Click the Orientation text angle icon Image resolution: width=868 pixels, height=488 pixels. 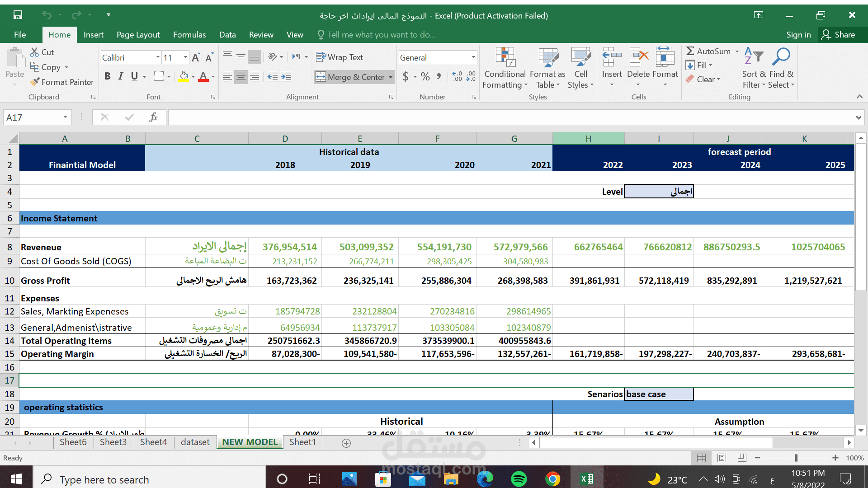(273, 56)
